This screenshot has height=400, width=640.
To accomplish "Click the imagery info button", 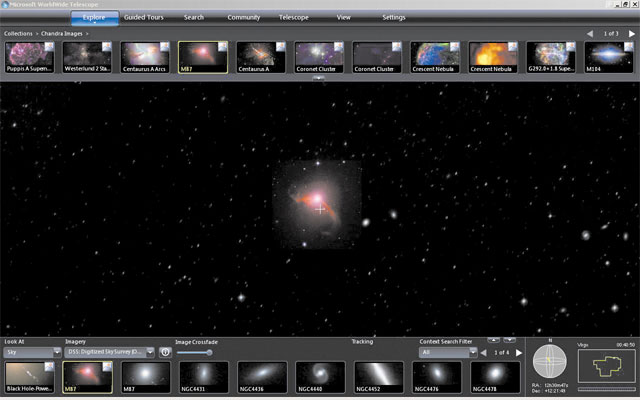I will tap(165, 352).
